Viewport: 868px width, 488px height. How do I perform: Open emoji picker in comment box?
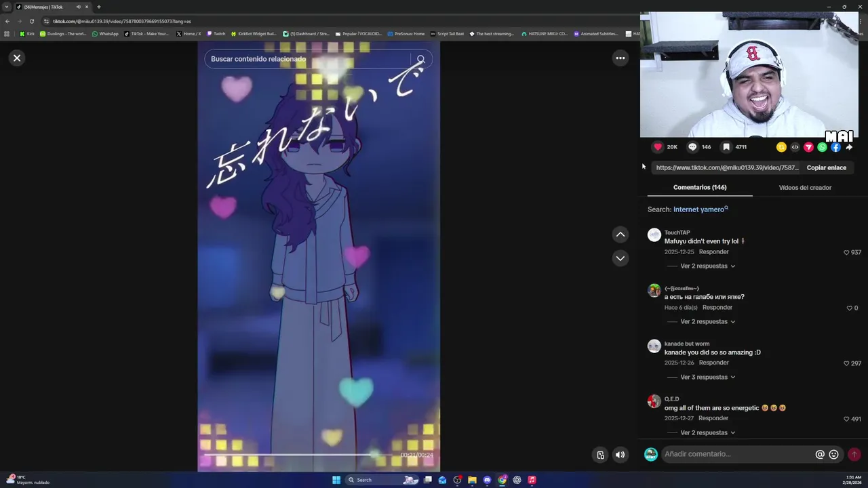coord(834,454)
